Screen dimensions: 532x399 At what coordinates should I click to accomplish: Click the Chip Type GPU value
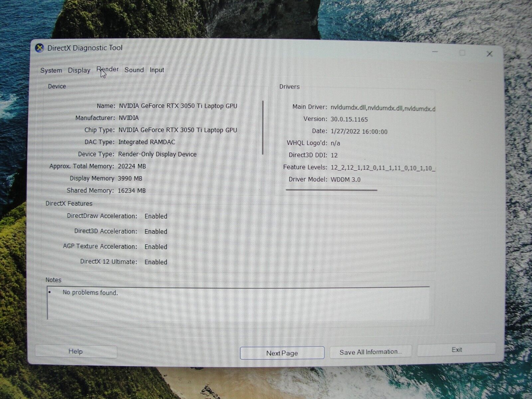tap(178, 130)
